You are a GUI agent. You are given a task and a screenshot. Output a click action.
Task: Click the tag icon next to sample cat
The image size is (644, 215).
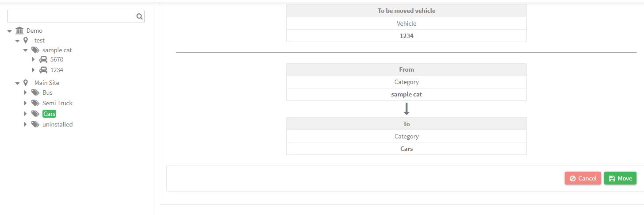[35, 50]
